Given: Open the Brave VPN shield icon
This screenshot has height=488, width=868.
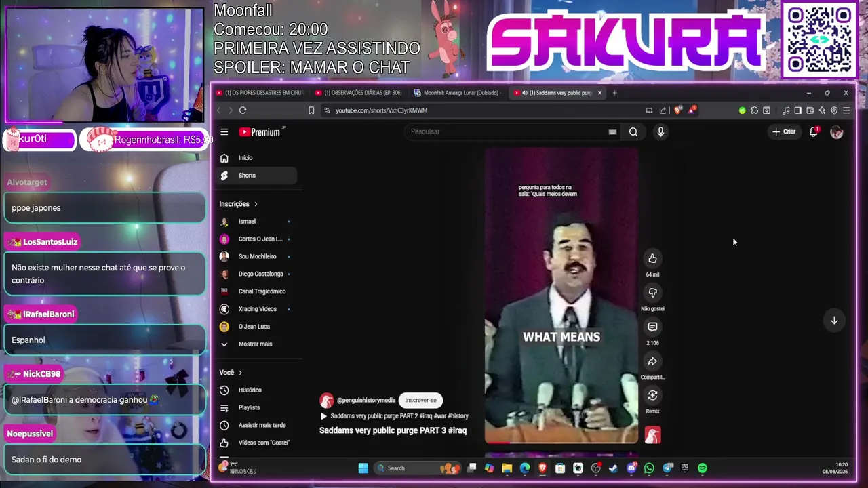Looking at the screenshot, I should pyautogui.click(x=834, y=110).
